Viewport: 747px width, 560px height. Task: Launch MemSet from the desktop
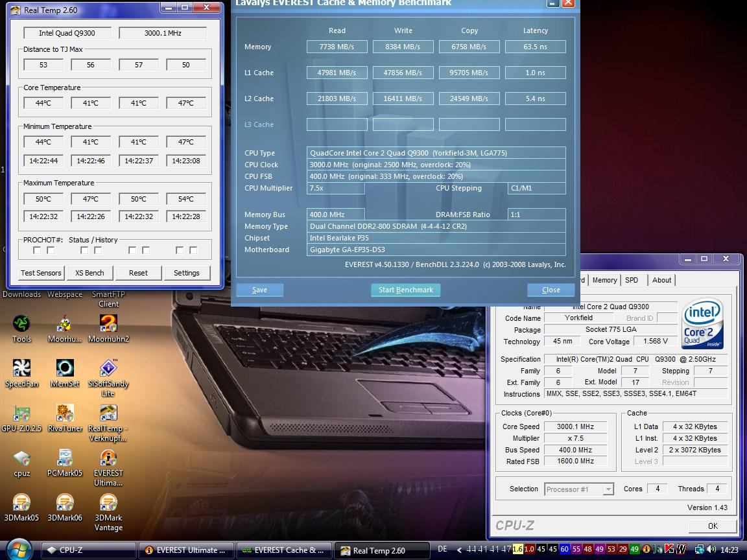click(65, 373)
